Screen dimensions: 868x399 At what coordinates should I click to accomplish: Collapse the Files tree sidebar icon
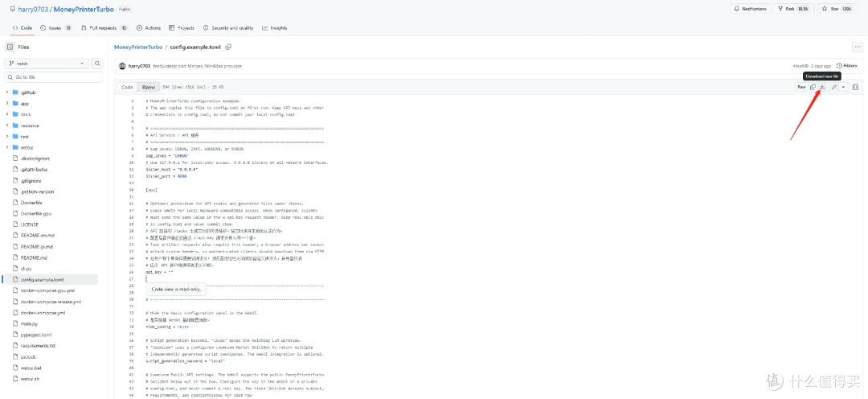(10, 47)
